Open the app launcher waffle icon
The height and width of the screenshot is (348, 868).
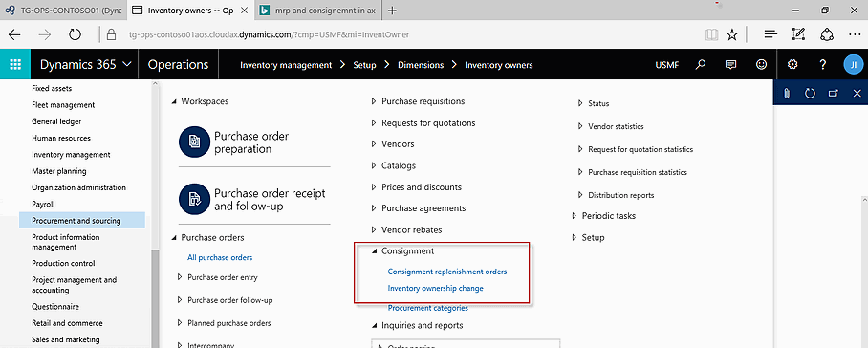15,65
